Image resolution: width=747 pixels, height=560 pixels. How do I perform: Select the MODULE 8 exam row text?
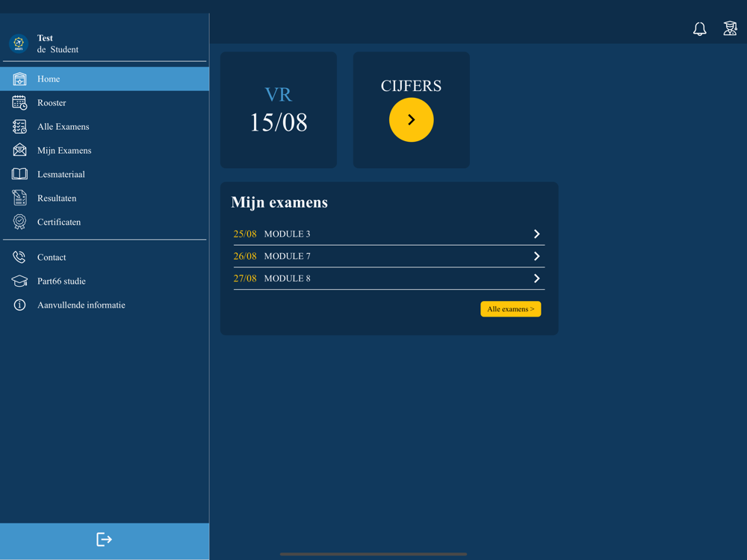(x=288, y=279)
